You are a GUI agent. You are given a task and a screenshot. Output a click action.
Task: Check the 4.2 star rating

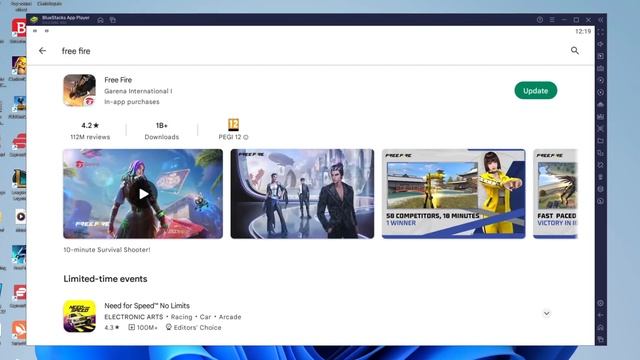coord(90,125)
